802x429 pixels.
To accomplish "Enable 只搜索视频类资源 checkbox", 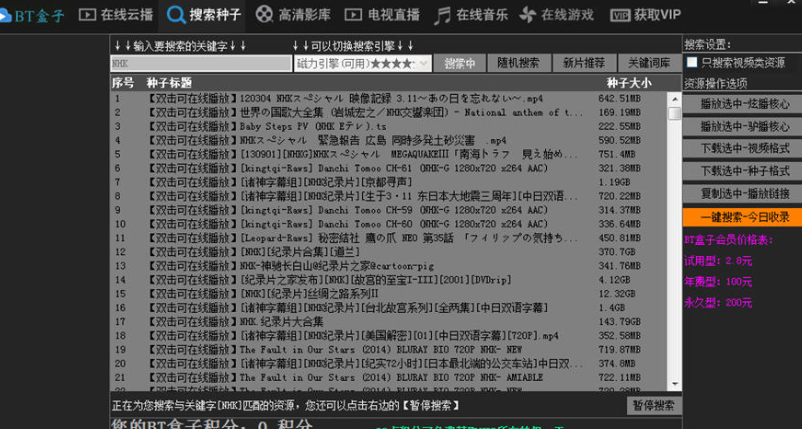I will (692, 62).
